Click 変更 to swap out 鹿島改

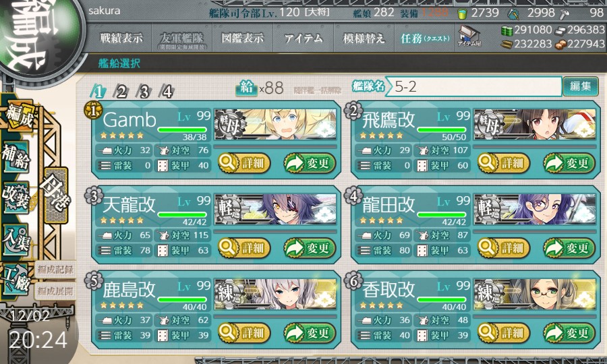point(310,333)
